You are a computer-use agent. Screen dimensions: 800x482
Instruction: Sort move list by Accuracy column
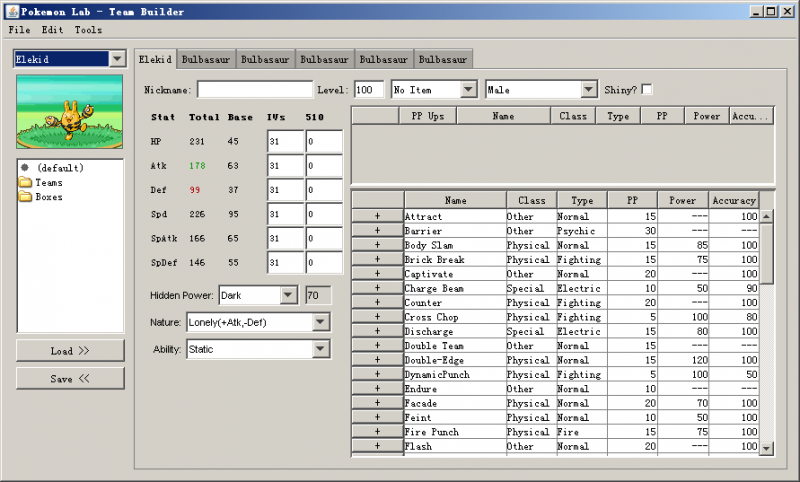734,200
